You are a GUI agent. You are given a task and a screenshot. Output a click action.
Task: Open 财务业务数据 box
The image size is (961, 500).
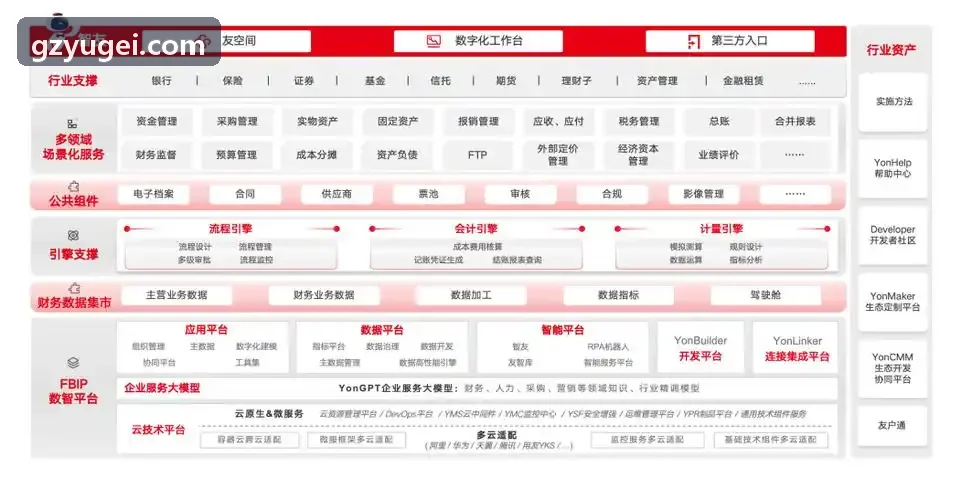[x=324, y=295]
